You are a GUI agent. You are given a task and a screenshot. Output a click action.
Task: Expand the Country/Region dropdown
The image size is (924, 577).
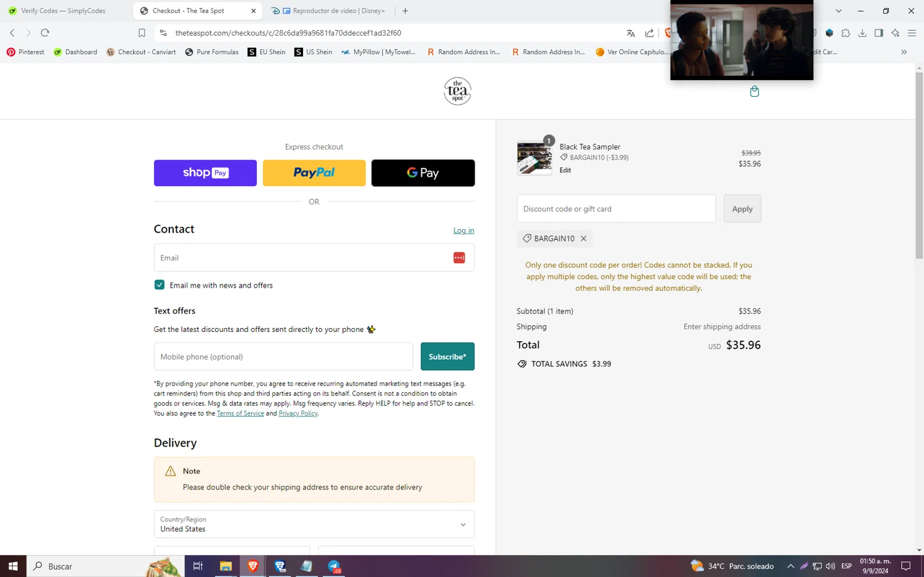314,524
